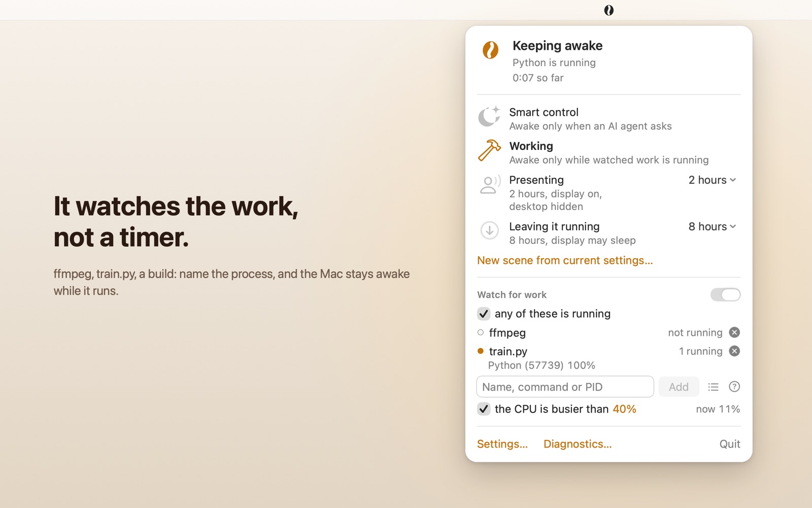Image resolution: width=812 pixels, height=508 pixels.
Task: Select the Smart control scene
Action: tap(608, 118)
